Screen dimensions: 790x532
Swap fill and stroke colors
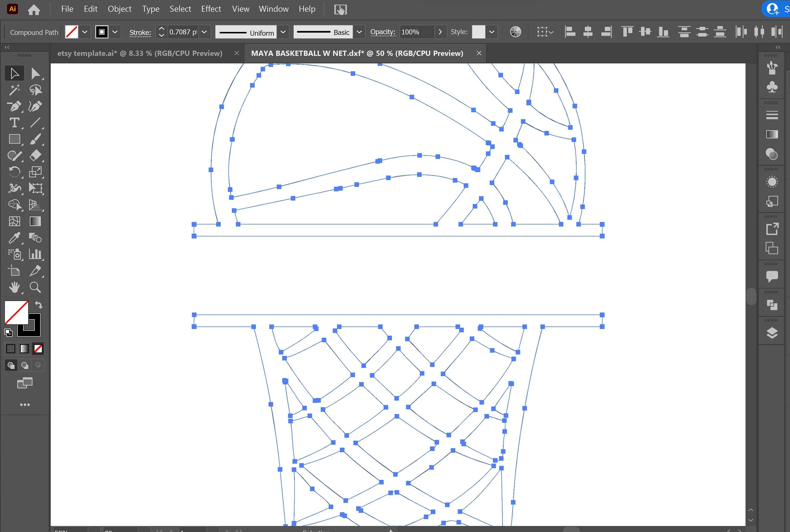[x=39, y=305]
